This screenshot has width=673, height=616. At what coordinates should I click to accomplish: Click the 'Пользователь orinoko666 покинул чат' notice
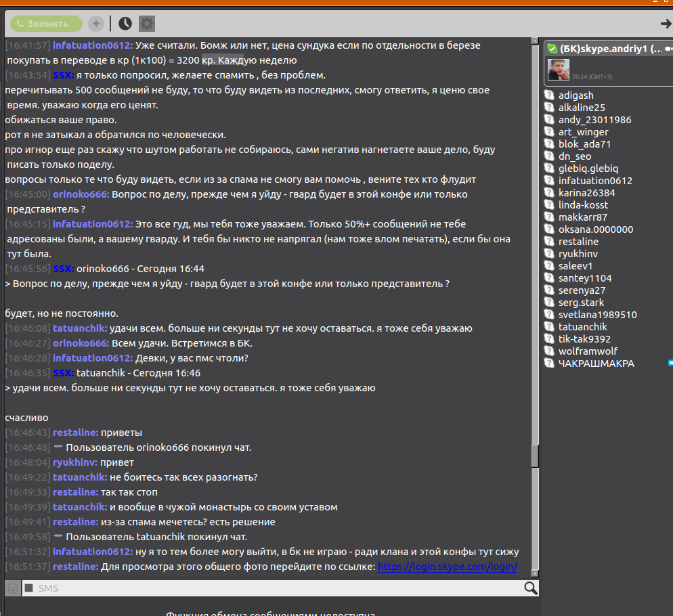tap(158, 447)
